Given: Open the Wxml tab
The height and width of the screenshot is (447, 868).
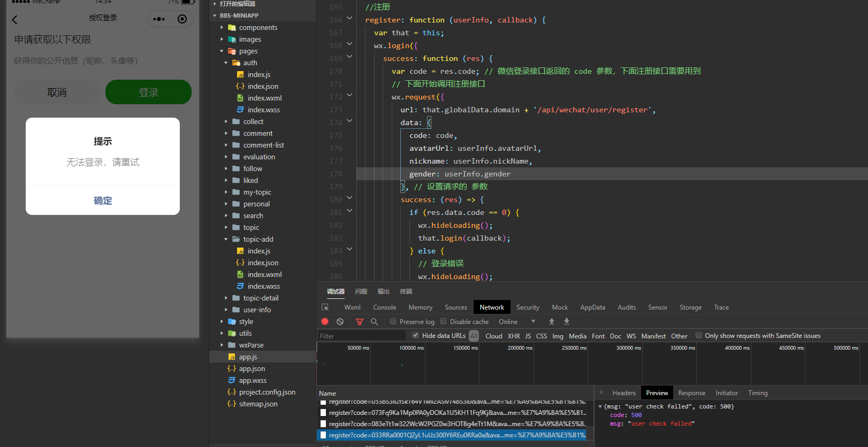Looking at the screenshot, I should [x=352, y=307].
